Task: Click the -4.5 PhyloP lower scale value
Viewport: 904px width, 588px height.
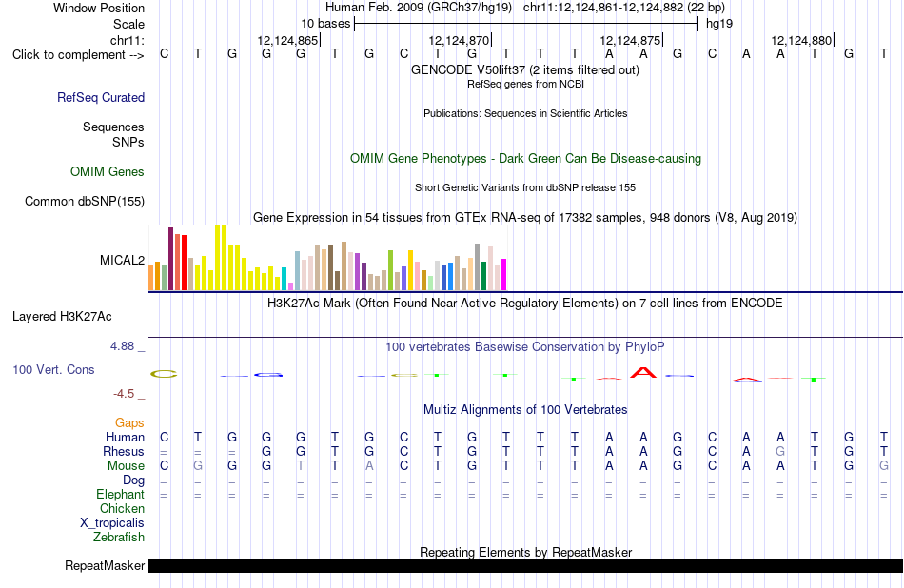Action: click(124, 394)
